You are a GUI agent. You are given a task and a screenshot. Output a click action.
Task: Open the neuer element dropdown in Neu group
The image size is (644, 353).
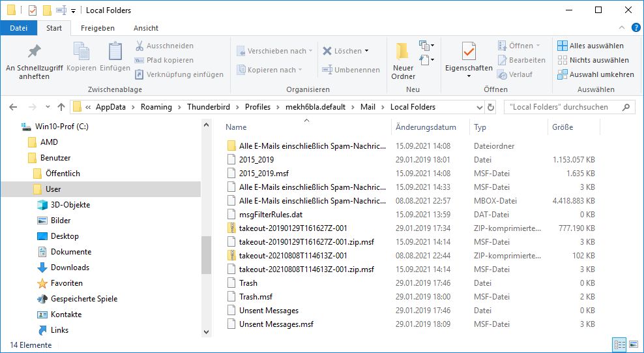427,45
